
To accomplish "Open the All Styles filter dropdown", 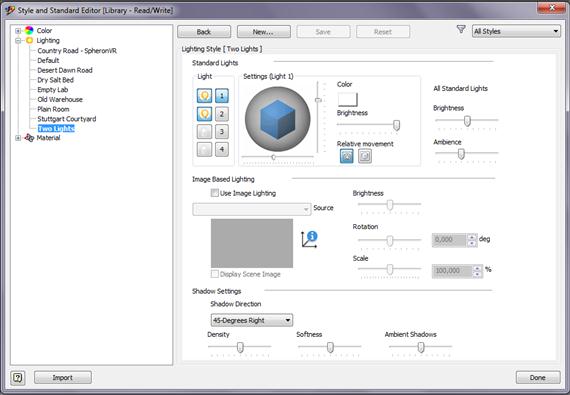I will [516, 31].
